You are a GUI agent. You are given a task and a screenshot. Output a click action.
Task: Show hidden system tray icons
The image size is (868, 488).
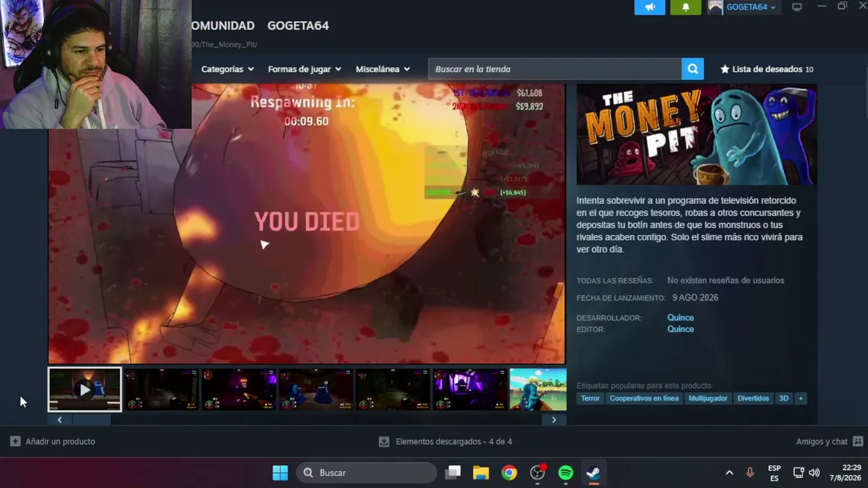pyautogui.click(x=729, y=472)
